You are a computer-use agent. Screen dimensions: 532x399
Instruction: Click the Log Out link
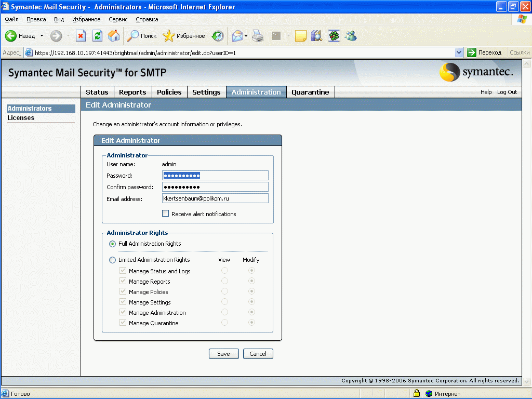pos(507,92)
